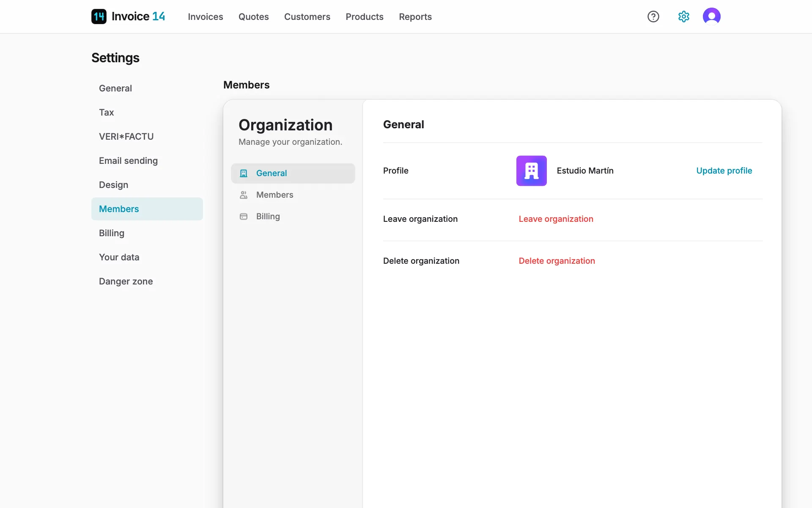Open the Quotes section
This screenshot has width=812, height=508.
(x=254, y=17)
